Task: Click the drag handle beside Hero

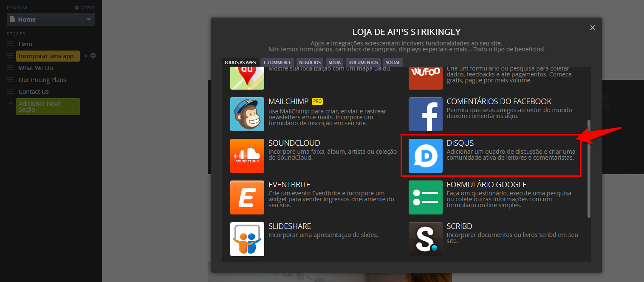Action: (10, 44)
